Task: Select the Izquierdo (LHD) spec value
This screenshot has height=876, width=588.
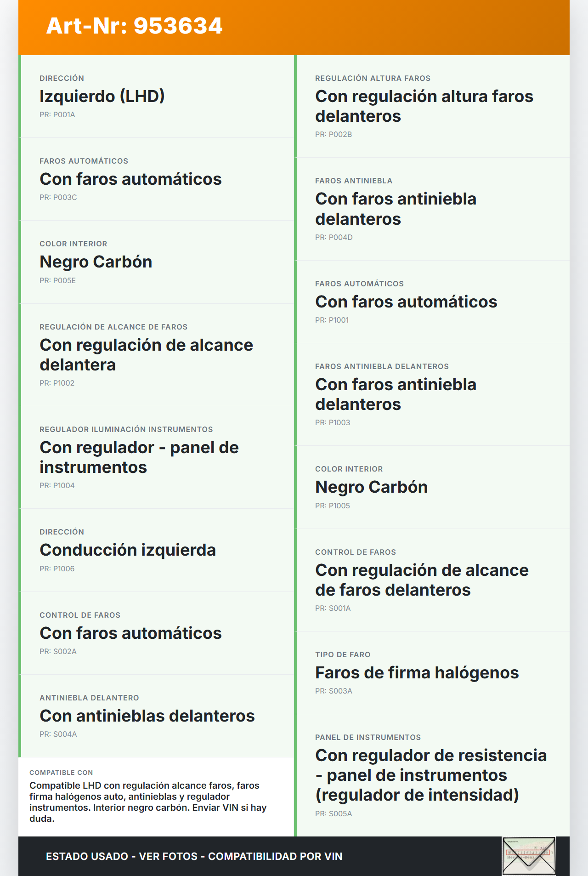Action: pos(102,97)
